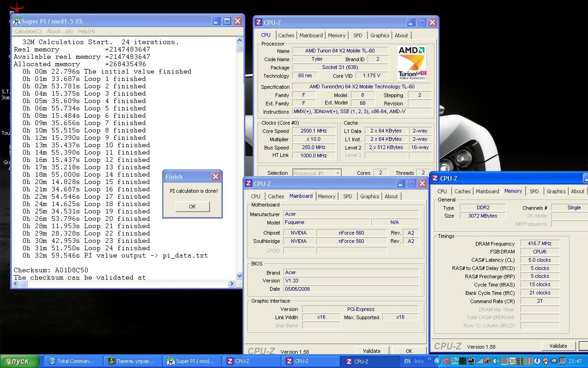Click CPU-Z title icon in the Memory window
This screenshot has width=588, height=368.
click(435, 178)
